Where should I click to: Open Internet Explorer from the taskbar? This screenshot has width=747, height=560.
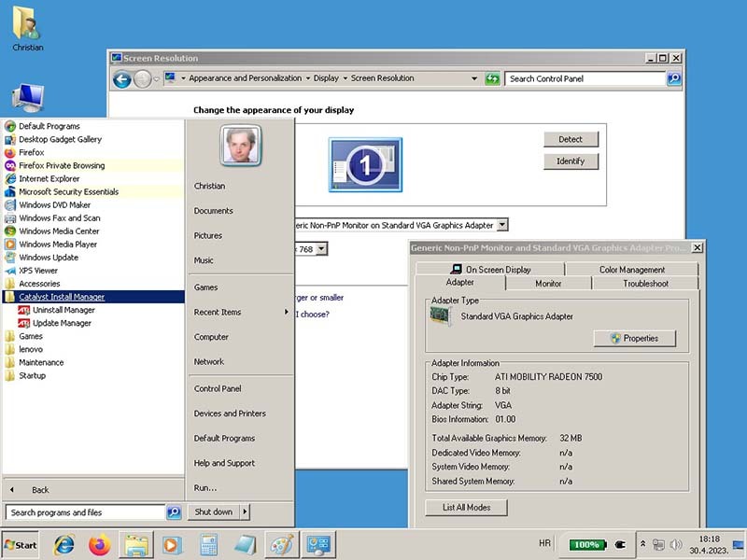64,544
